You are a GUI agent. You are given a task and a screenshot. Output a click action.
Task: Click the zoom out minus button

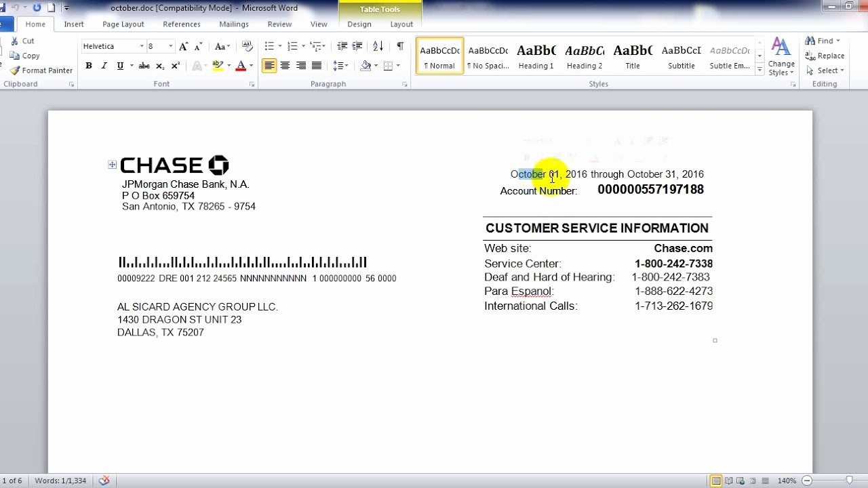[x=807, y=481]
